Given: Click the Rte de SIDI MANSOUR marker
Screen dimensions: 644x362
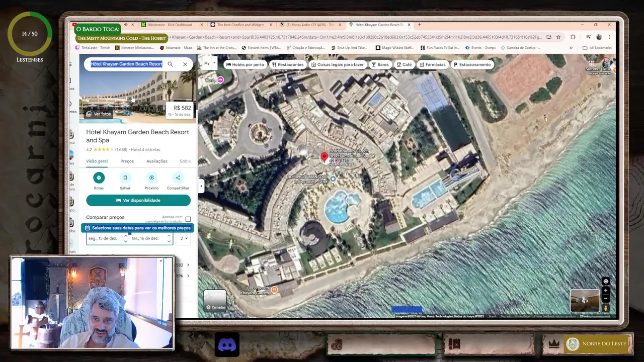Looking at the screenshot, I should (x=333, y=178).
